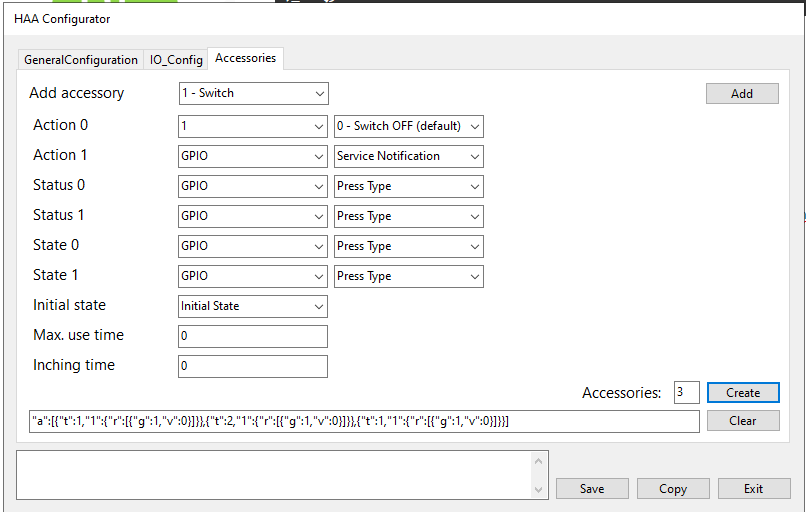Viewport: 806px width, 512px height.
Task: Open the Action 0 GPIO number dropdown
Action: click(252, 126)
